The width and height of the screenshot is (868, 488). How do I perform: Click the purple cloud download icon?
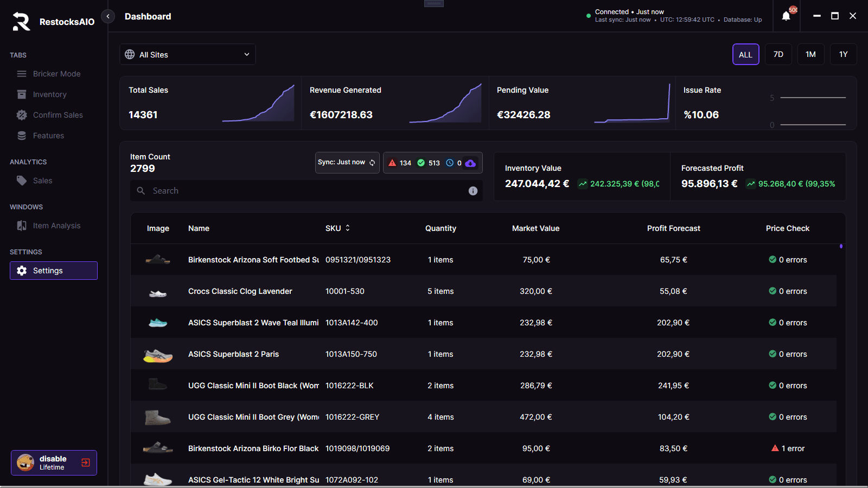[470, 163]
